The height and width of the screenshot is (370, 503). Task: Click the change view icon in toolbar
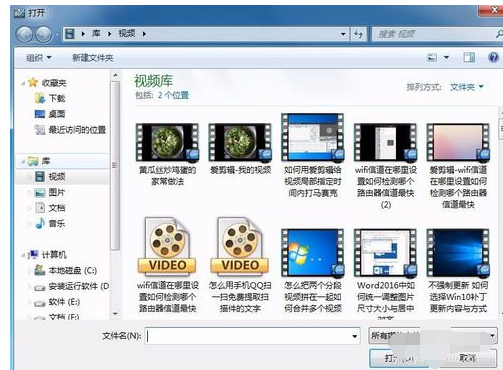pyautogui.click(x=432, y=58)
